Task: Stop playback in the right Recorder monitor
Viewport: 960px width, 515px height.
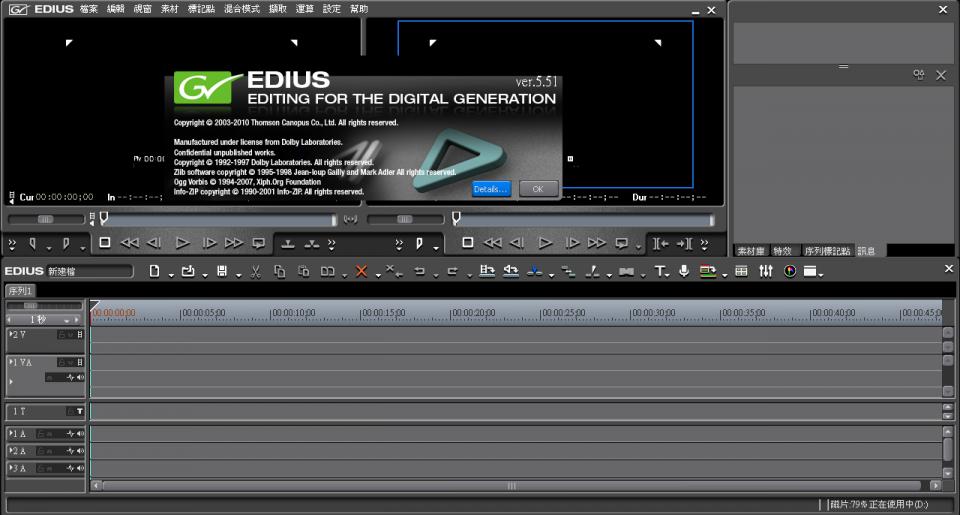Action: point(468,242)
